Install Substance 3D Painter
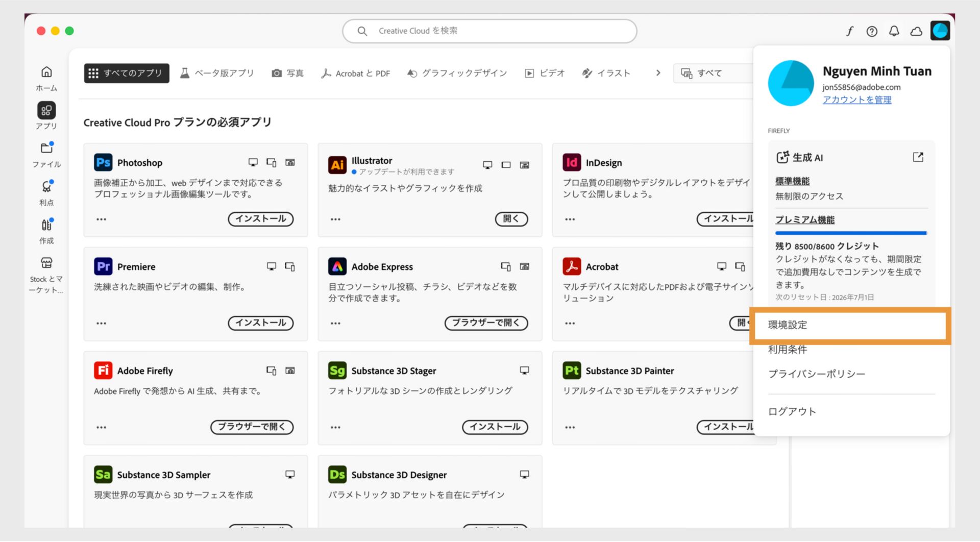 coord(726,427)
